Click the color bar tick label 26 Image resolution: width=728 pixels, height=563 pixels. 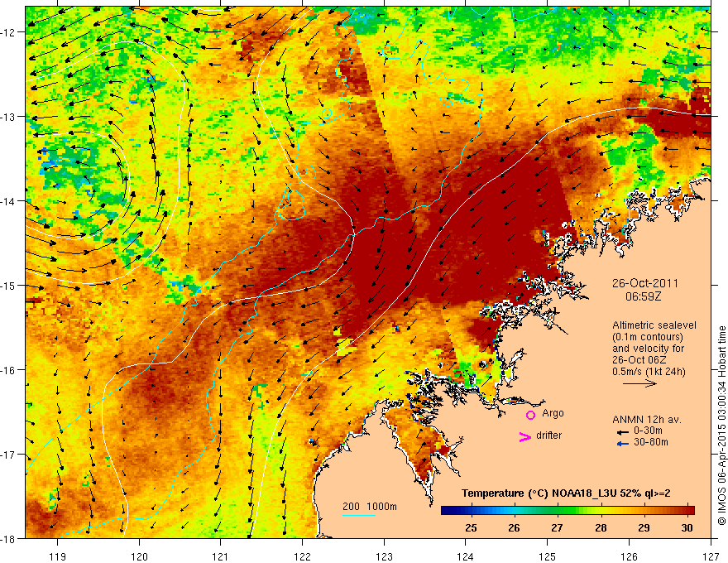point(514,528)
